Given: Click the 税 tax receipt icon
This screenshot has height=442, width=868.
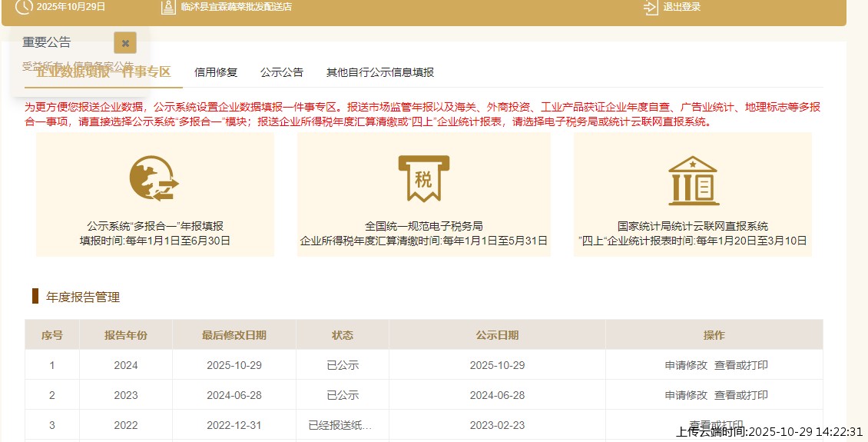Looking at the screenshot, I should pyautogui.click(x=423, y=178).
